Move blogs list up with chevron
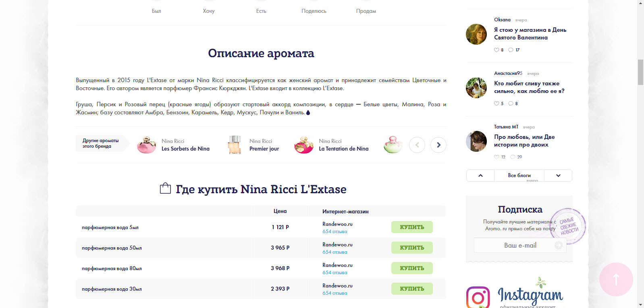 click(x=480, y=176)
